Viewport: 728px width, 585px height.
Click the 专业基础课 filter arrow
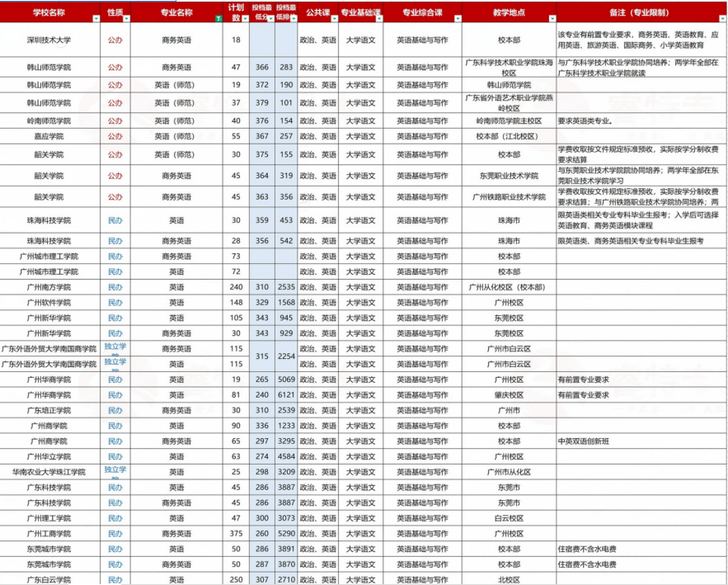pyautogui.click(x=378, y=17)
